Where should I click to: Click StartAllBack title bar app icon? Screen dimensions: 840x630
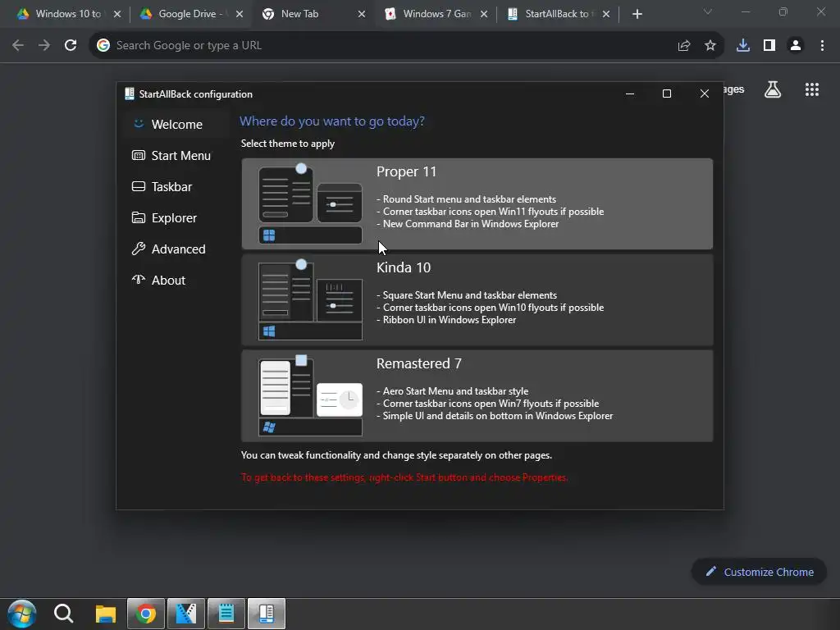[129, 94]
